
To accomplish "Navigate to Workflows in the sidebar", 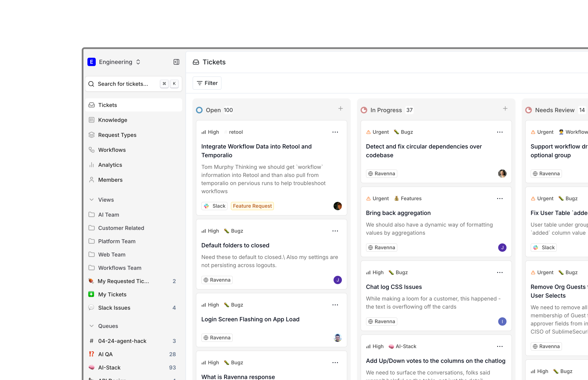I will click(x=134, y=150).
